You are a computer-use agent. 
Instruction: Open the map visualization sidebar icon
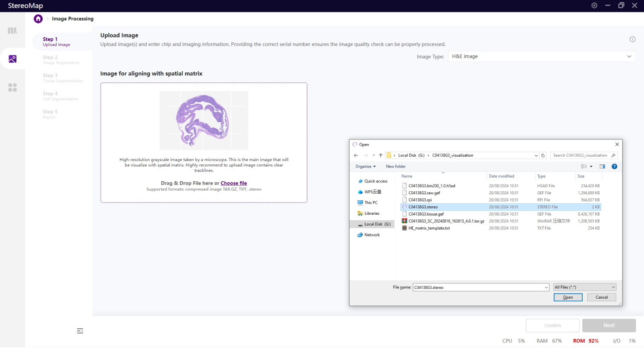[12, 31]
